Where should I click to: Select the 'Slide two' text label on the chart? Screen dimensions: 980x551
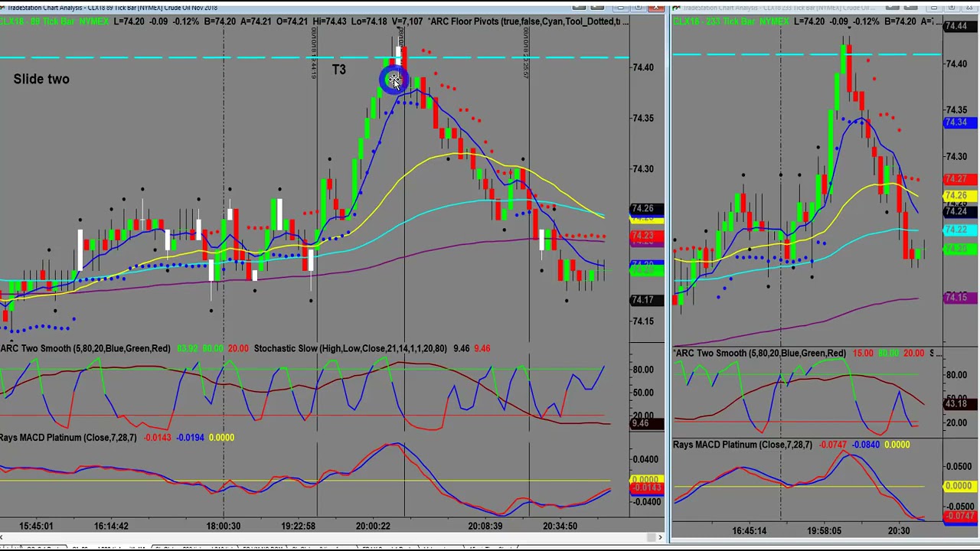pos(41,79)
